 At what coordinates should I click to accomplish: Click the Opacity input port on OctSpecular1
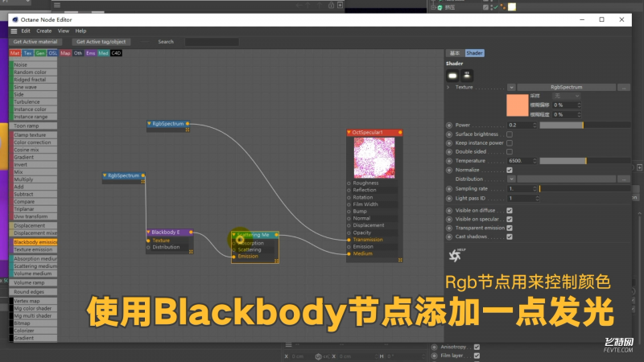tap(349, 232)
